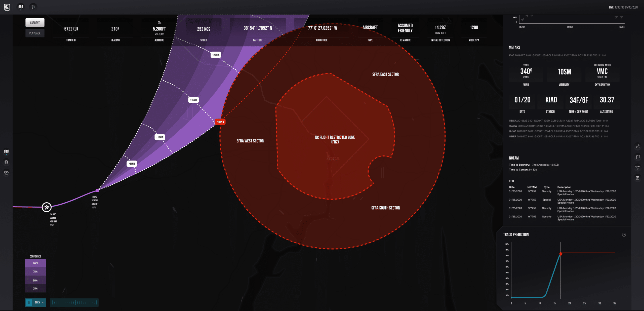Viewport: 644px width, 311px height.
Task: Click the LIVE timestamp in top right
Action: pyautogui.click(x=623, y=7)
